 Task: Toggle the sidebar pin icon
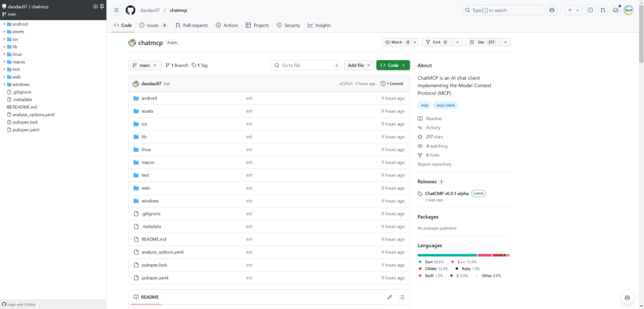[102, 7]
